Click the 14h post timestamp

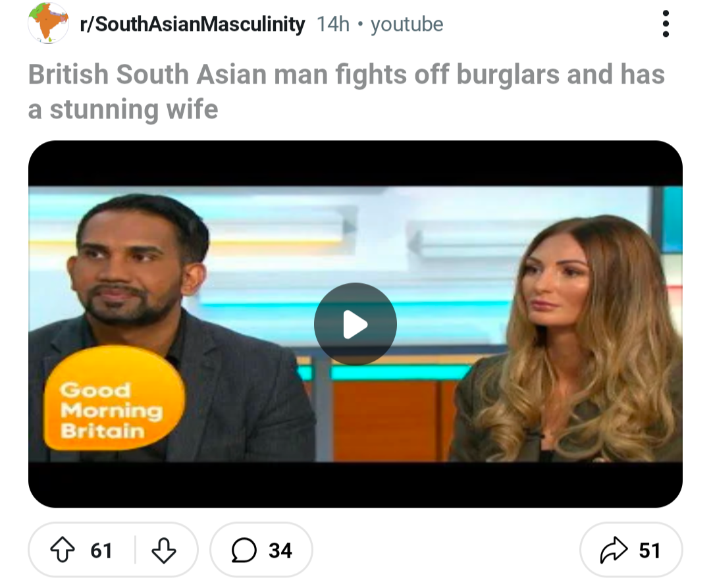point(333,24)
